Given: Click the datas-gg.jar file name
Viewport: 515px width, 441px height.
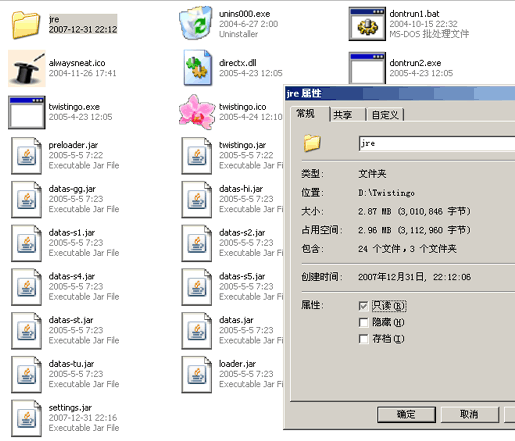Looking at the screenshot, I should (x=72, y=189).
